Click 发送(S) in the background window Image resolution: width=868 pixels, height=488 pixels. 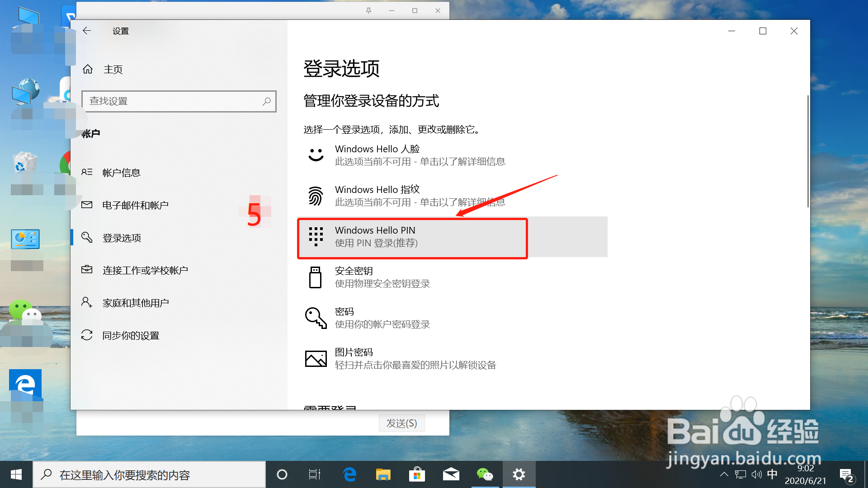(401, 423)
